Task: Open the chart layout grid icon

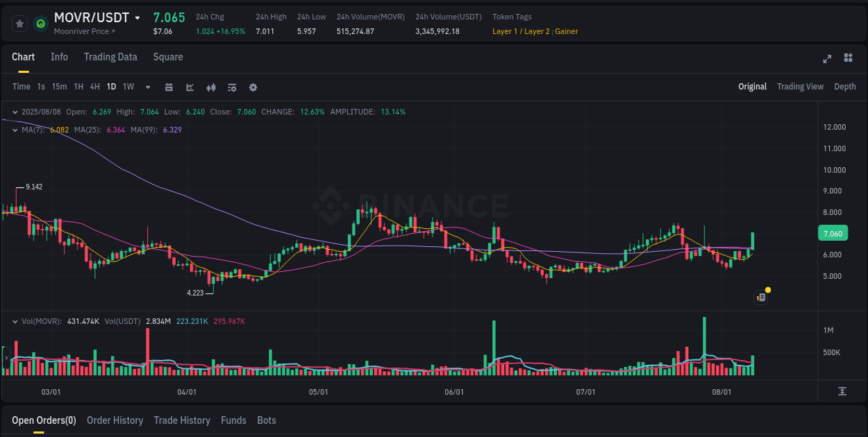Action: coord(847,59)
